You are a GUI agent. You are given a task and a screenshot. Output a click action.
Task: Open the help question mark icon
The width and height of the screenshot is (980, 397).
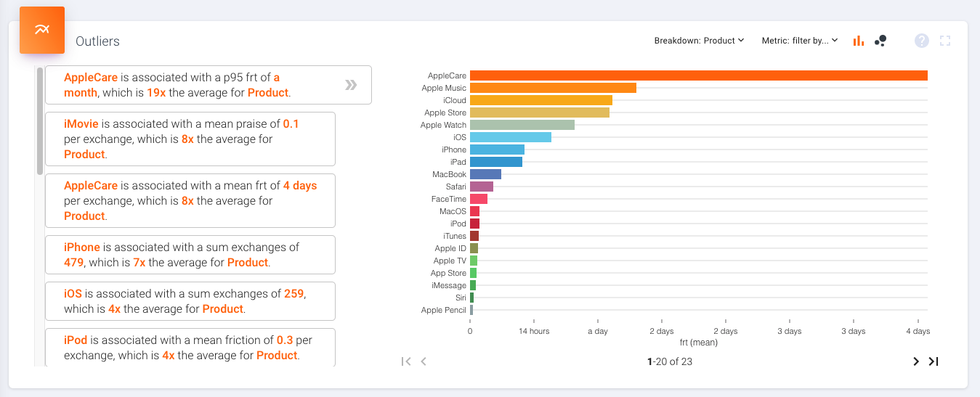(922, 41)
